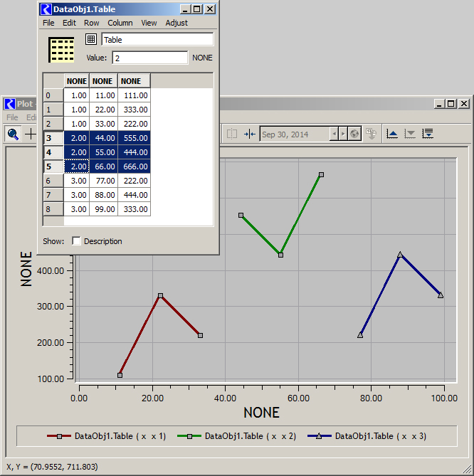Click the lines with blue down-triangle icon
The image size is (474, 476).
[428, 134]
